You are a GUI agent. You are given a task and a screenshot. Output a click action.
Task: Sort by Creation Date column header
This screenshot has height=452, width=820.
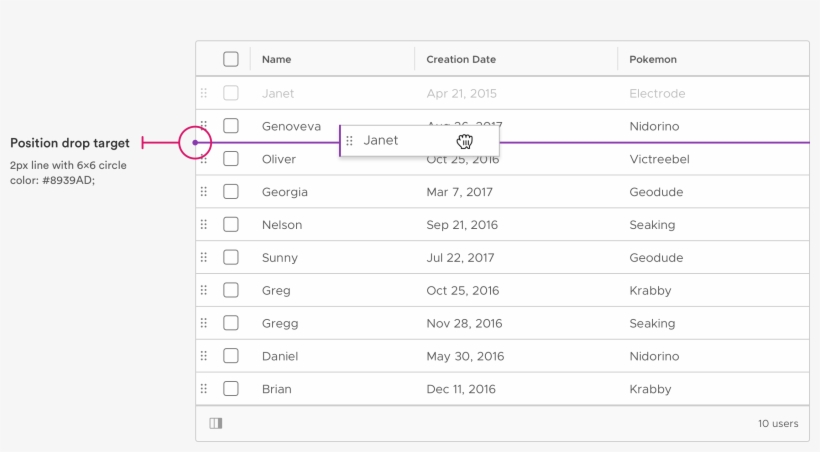(461, 59)
